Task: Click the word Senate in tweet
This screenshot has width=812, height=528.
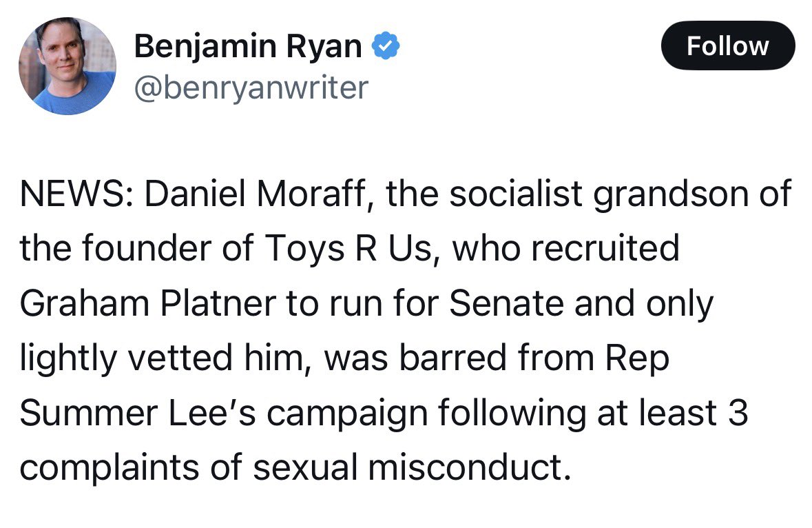Action: (x=506, y=303)
